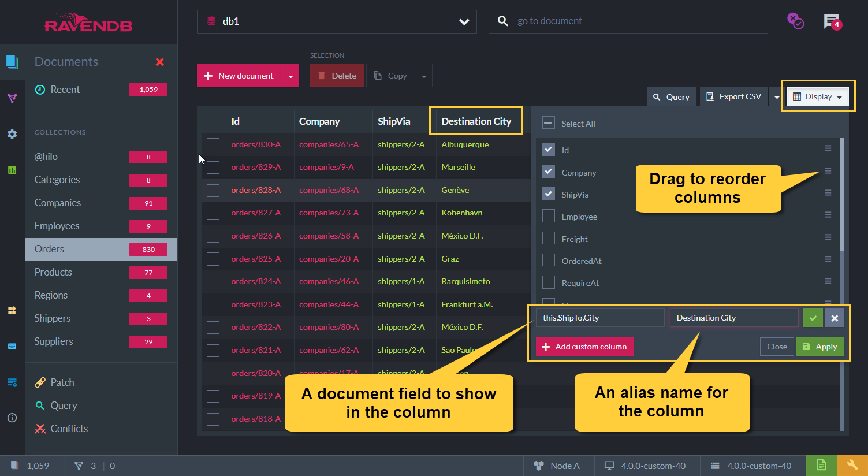Open the orders/829-A document link
Image resolution: width=868 pixels, height=476 pixels.
[256, 167]
